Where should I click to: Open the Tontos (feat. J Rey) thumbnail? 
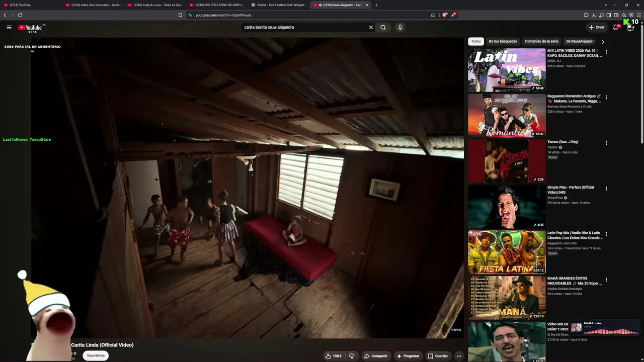click(507, 161)
